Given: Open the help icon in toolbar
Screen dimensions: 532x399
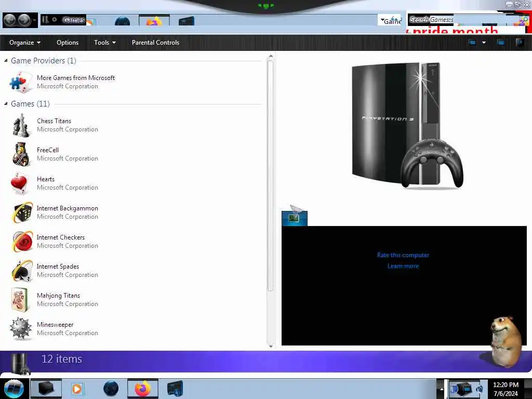Looking at the screenshot, I should pyautogui.click(x=520, y=43).
